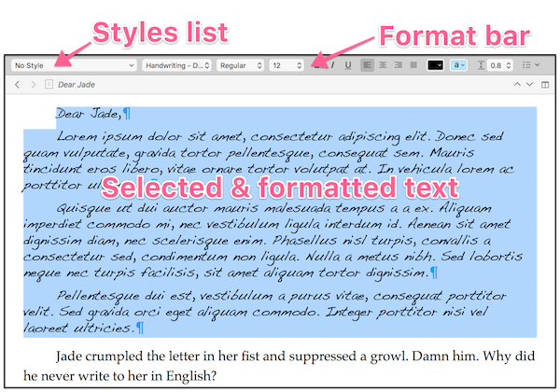560x392 pixels.
Task: Open the black text color swatch
Action: [435, 65]
